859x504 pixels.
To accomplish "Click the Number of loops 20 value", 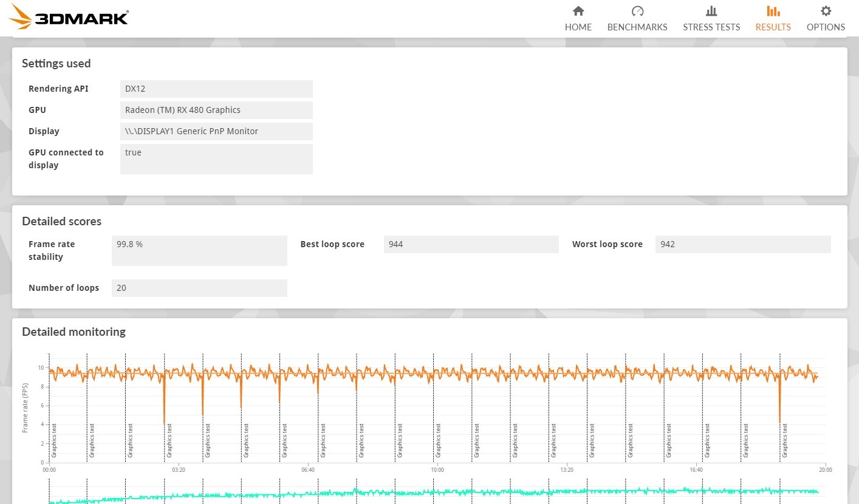I will [x=199, y=288].
